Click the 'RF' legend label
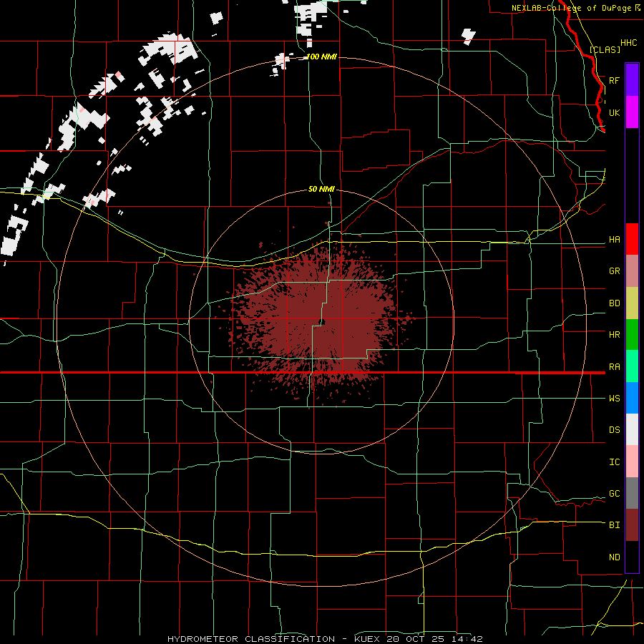 (x=614, y=80)
